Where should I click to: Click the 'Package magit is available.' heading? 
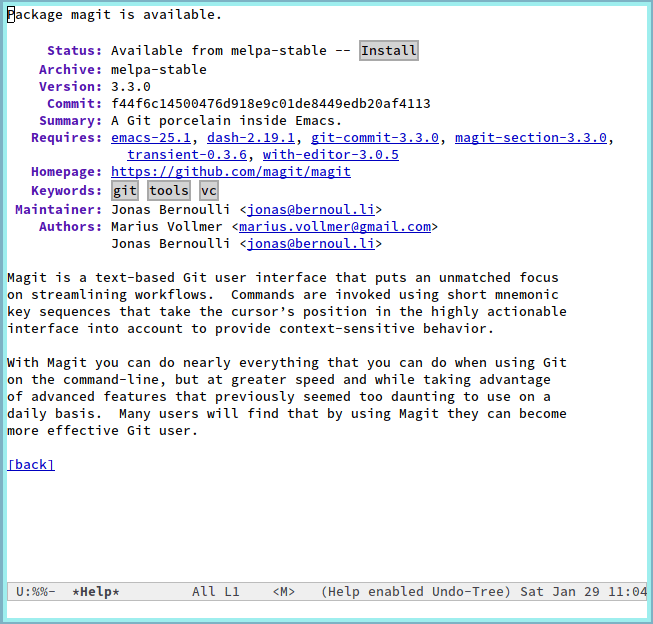(x=115, y=15)
